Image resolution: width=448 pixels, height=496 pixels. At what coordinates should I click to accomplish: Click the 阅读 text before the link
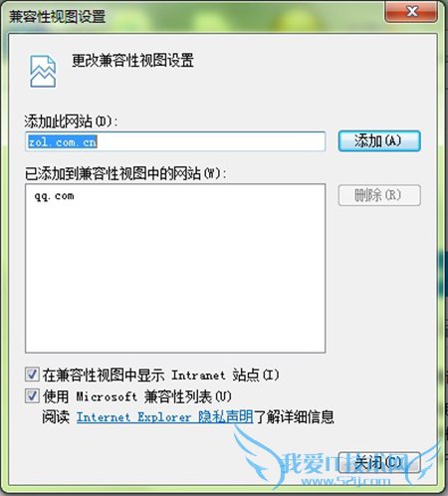point(56,417)
